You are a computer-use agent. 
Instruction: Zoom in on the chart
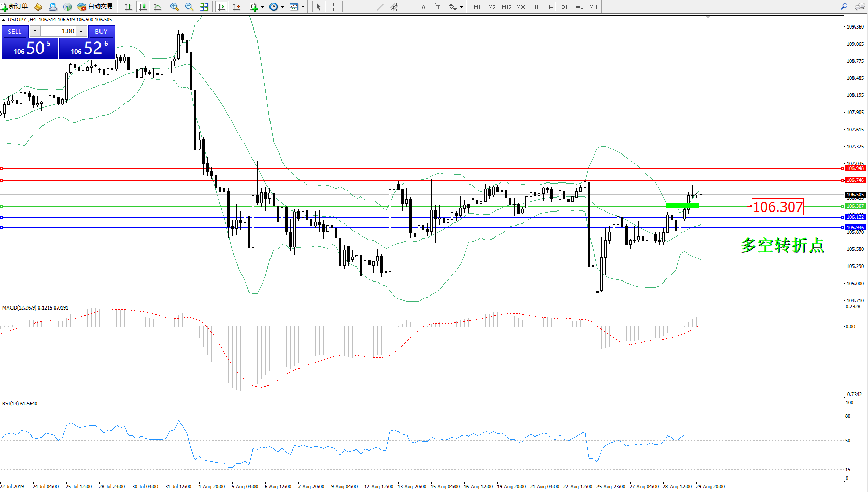(175, 7)
